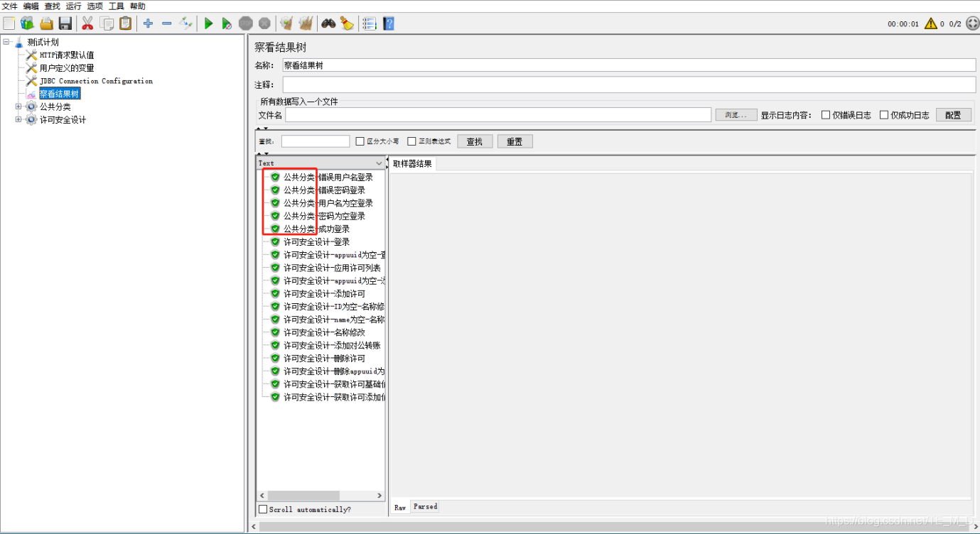The image size is (980, 534).
Task: Click the Paste clipboard icon
Action: (x=125, y=23)
